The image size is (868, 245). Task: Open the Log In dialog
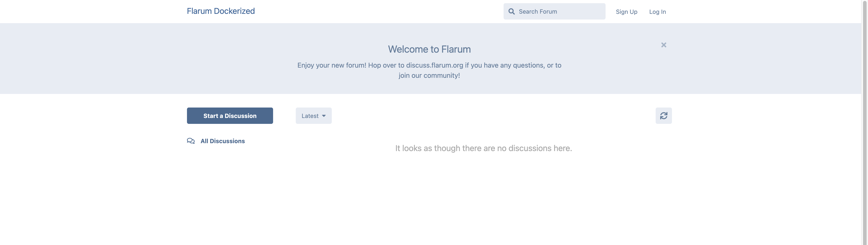click(657, 12)
